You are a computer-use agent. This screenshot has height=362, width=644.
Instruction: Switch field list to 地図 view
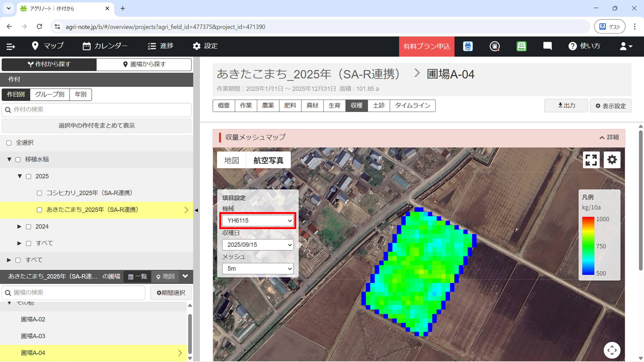pyautogui.click(x=165, y=277)
